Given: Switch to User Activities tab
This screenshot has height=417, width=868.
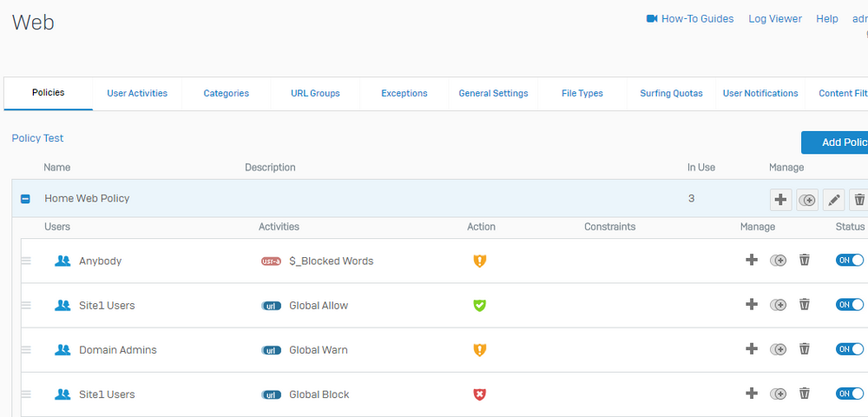Looking at the screenshot, I should click(x=137, y=93).
